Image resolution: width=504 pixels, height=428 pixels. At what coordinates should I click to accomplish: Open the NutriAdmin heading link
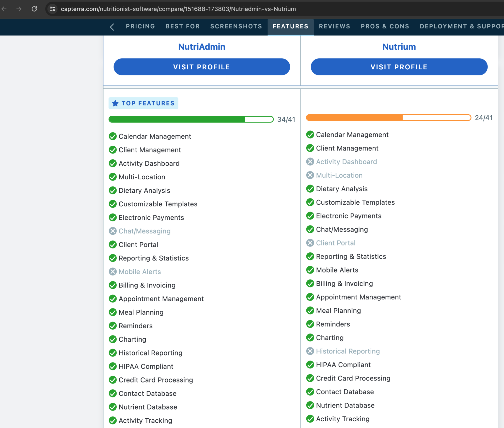pyautogui.click(x=202, y=46)
